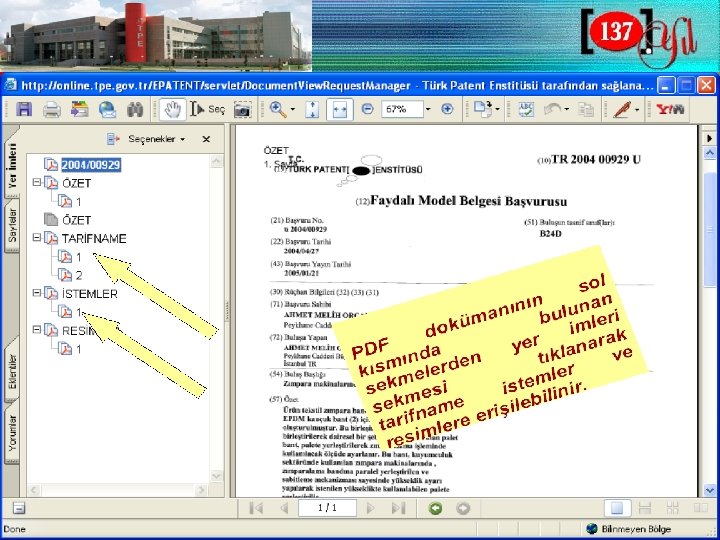
Task: Click the zoom out minus button
Action: (x=367, y=109)
